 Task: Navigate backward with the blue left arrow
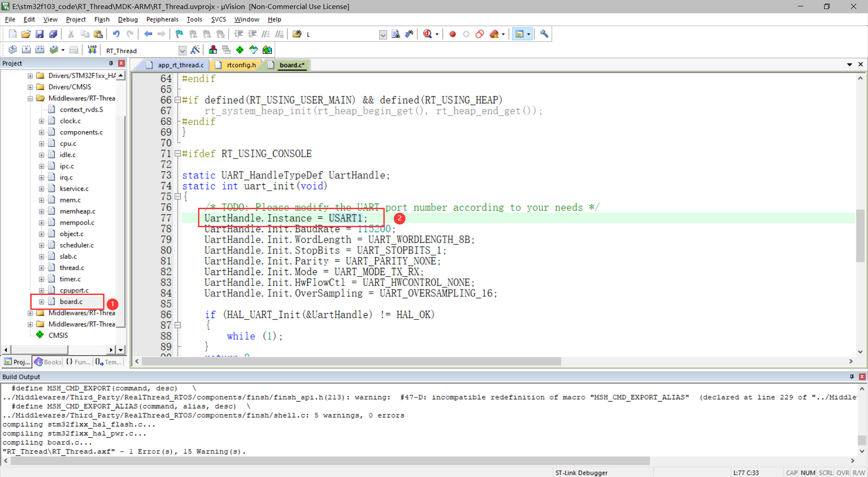[148, 34]
